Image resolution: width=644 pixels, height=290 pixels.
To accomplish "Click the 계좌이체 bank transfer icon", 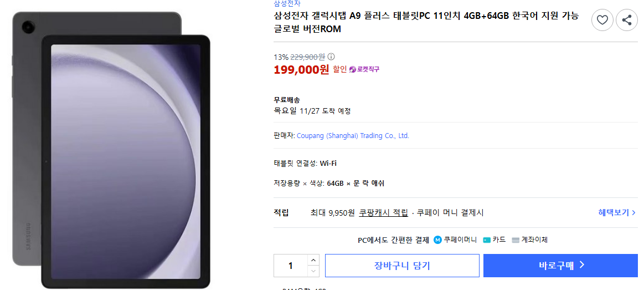I will click(x=516, y=240).
